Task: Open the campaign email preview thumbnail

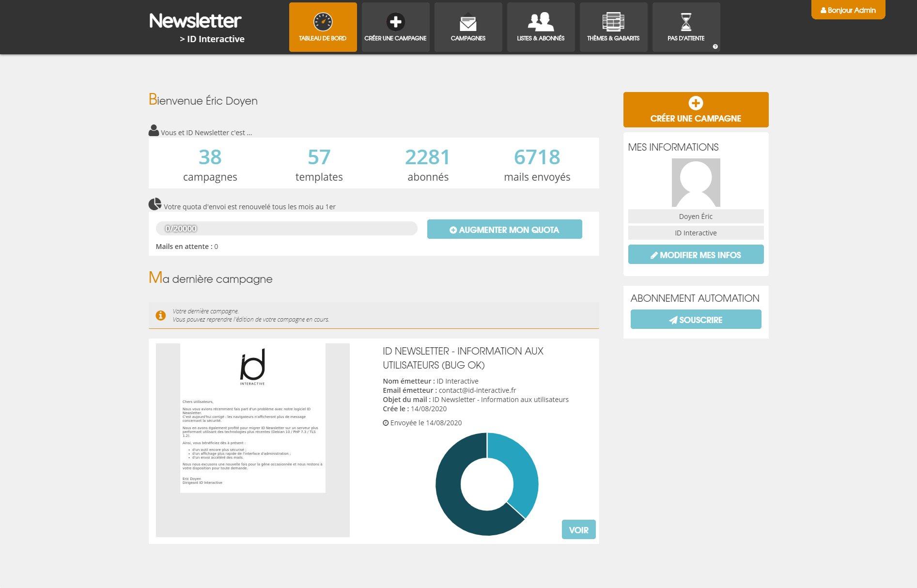Action: pyautogui.click(x=252, y=440)
